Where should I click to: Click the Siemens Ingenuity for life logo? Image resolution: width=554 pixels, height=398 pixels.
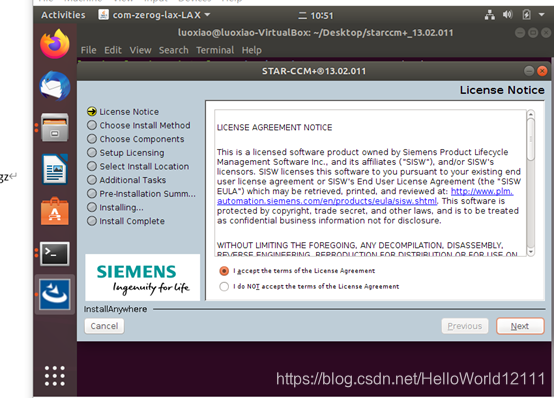coord(142,278)
